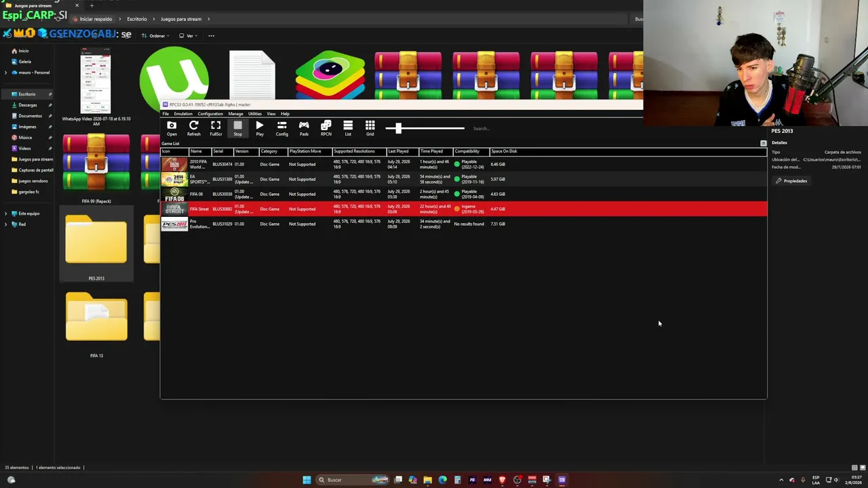Click the '7.51 GiB' disk size cell
Image resolution: width=868 pixels, height=488 pixels.
pos(498,224)
